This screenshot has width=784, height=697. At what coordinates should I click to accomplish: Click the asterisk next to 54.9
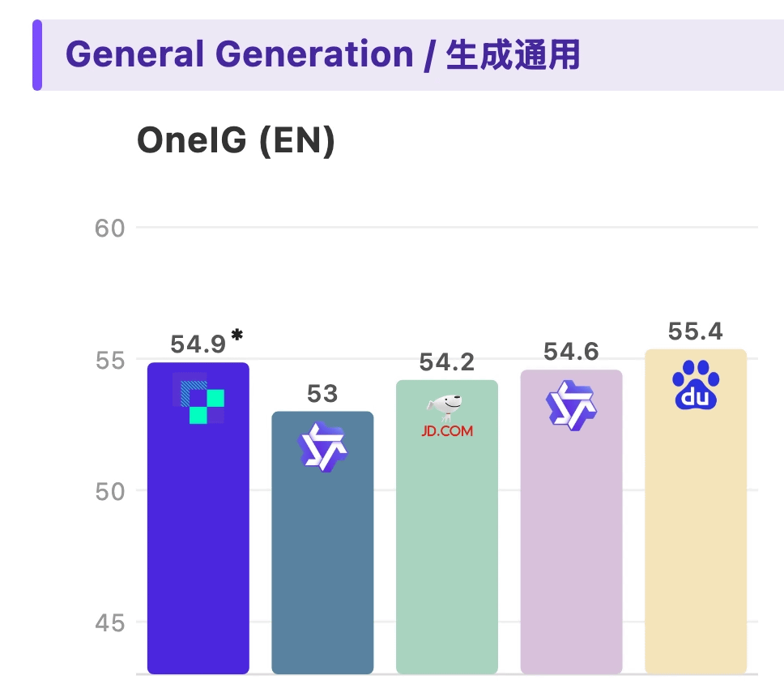[x=236, y=335]
